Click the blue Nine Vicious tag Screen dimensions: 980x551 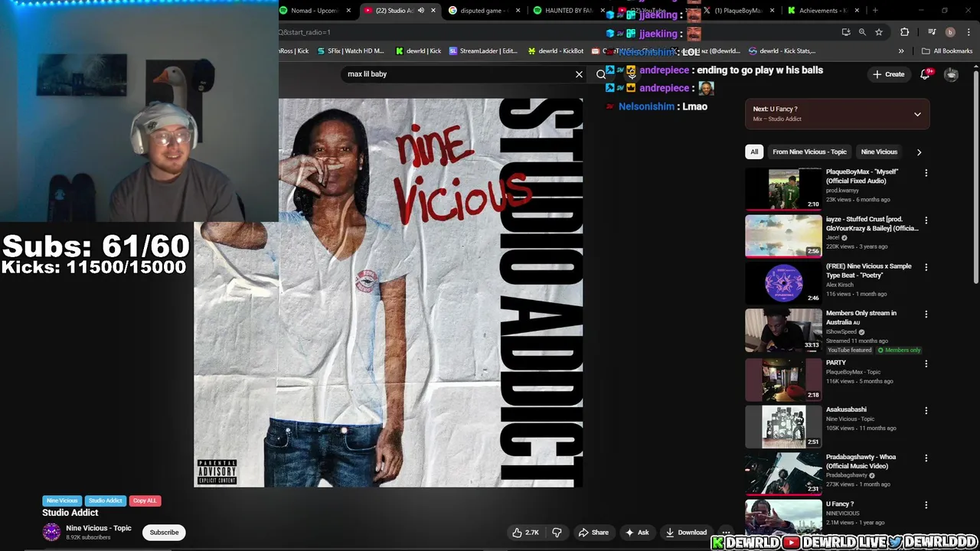click(x=62, y=500)
